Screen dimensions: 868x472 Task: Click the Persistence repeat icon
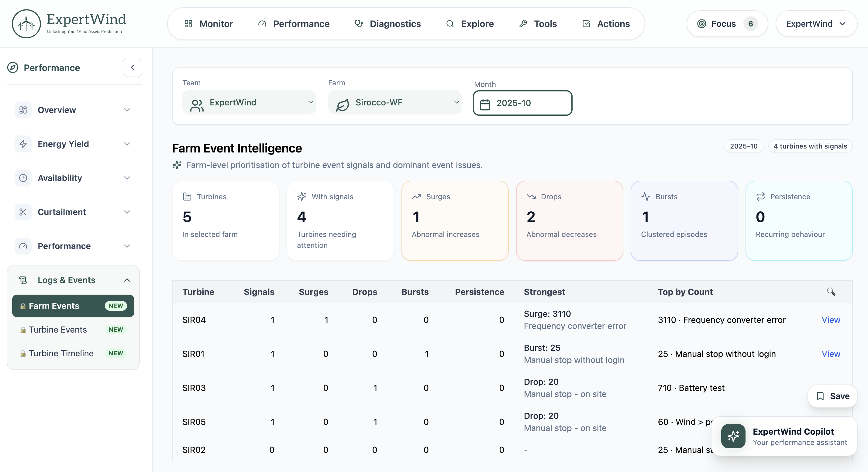760,197
